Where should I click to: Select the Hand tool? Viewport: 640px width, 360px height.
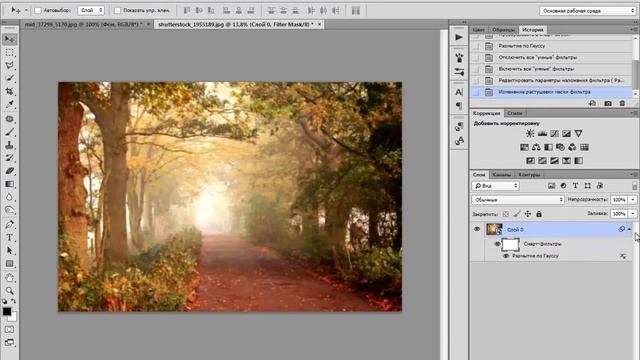(x=9, y=278)
